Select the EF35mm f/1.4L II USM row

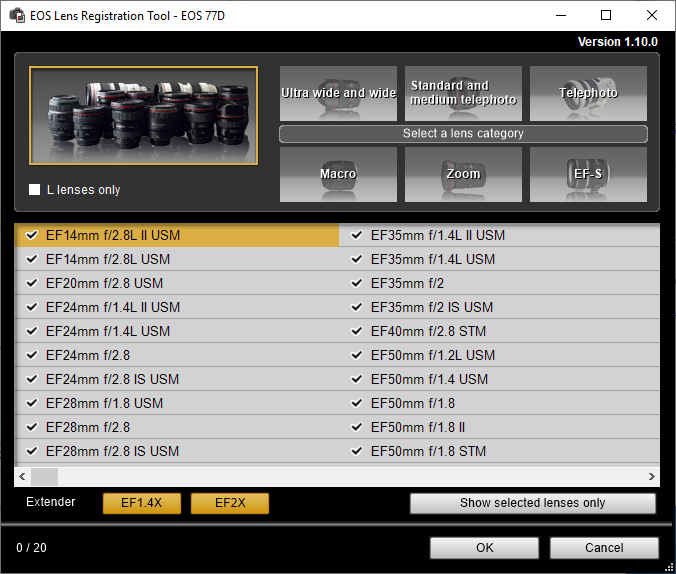coord(500,235)
